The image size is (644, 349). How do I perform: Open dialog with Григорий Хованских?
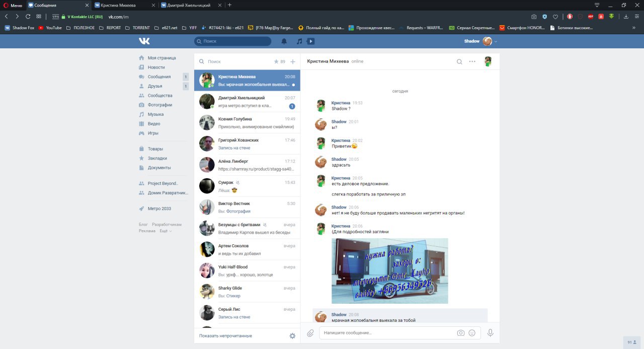[x=247, y=144]
